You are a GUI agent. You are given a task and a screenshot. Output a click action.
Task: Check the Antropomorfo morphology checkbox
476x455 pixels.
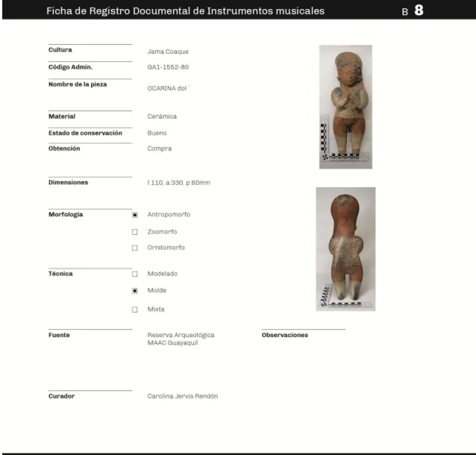(135, 215)
